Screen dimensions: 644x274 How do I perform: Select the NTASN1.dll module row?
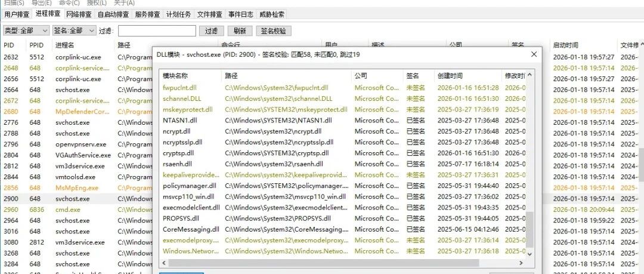pos(343,121)
